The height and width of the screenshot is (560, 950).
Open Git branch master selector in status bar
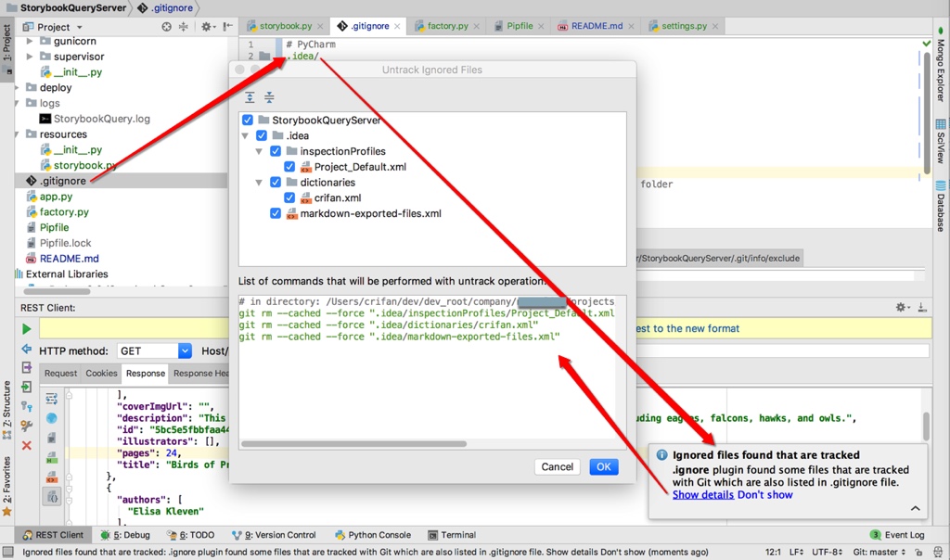[x=879, y=553]
